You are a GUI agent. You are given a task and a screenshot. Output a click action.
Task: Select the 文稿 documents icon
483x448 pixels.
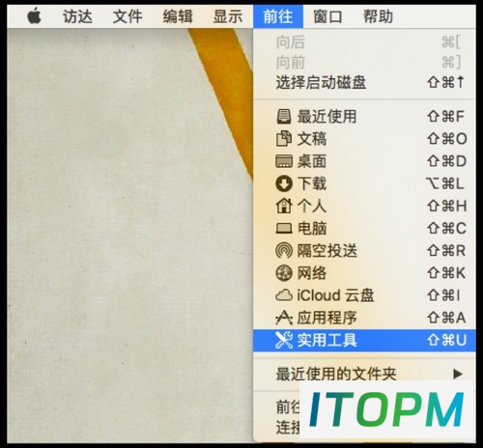pyautogui.click(x=284, y=139)
